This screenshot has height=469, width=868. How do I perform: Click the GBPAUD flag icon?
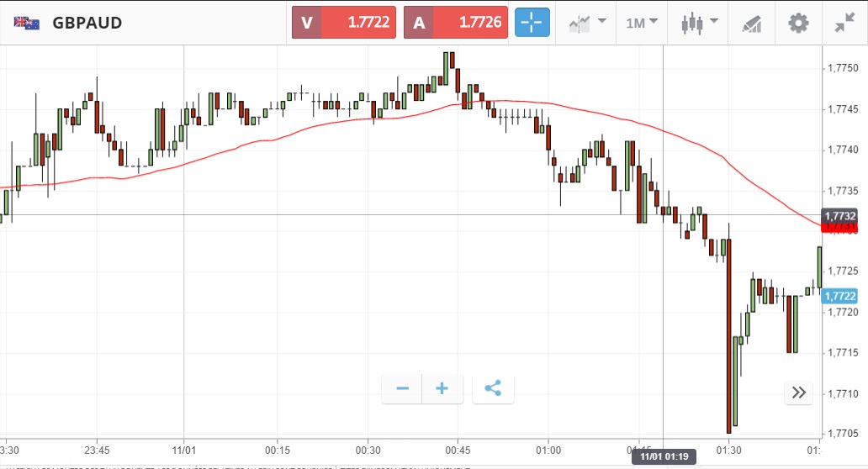pyautogui.click(x=27, y=23)
